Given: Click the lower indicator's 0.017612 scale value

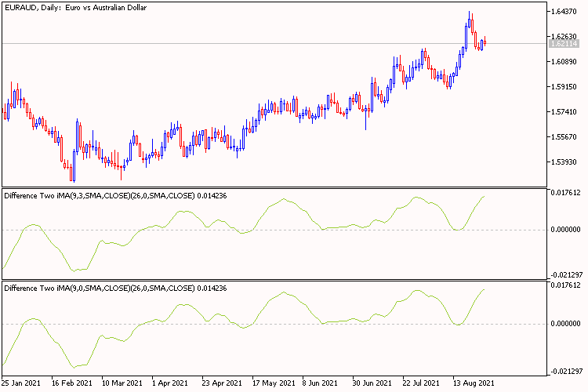Looking at the screenshot, I should pyautogui.click(x=565, y=285).
